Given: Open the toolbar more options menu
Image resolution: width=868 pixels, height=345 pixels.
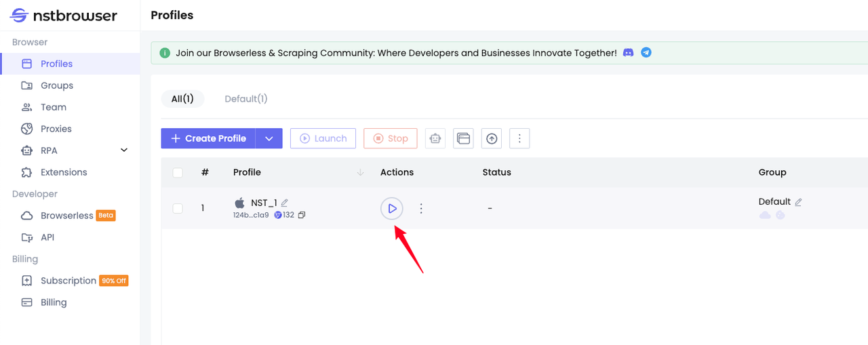Looking at the screenshot, I should (519, 138).
